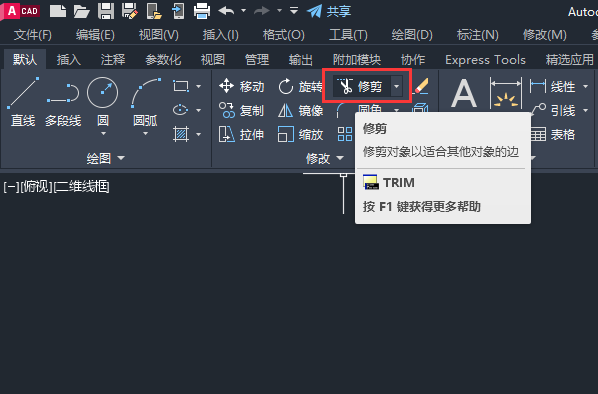Click the 缩放 scale tool

tap(301, 134)
